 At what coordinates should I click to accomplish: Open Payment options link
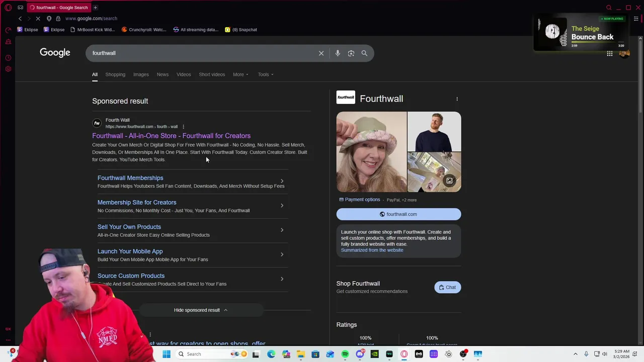click(x=360, y=200)
